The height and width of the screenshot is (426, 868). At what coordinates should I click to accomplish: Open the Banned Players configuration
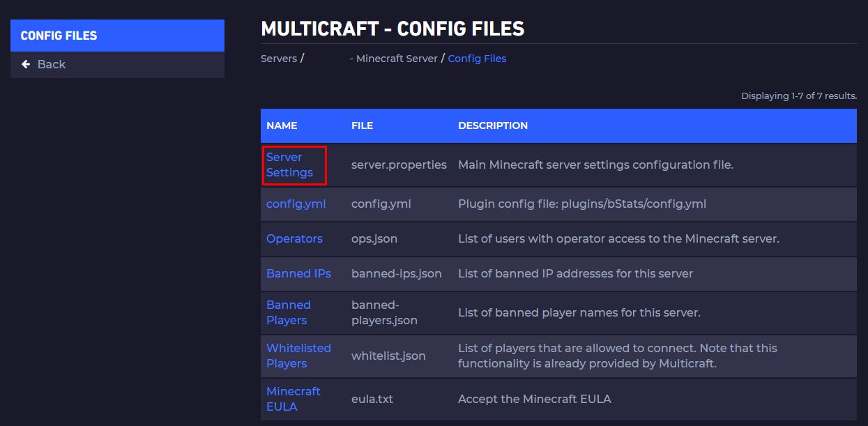click(x=289, y=312)
